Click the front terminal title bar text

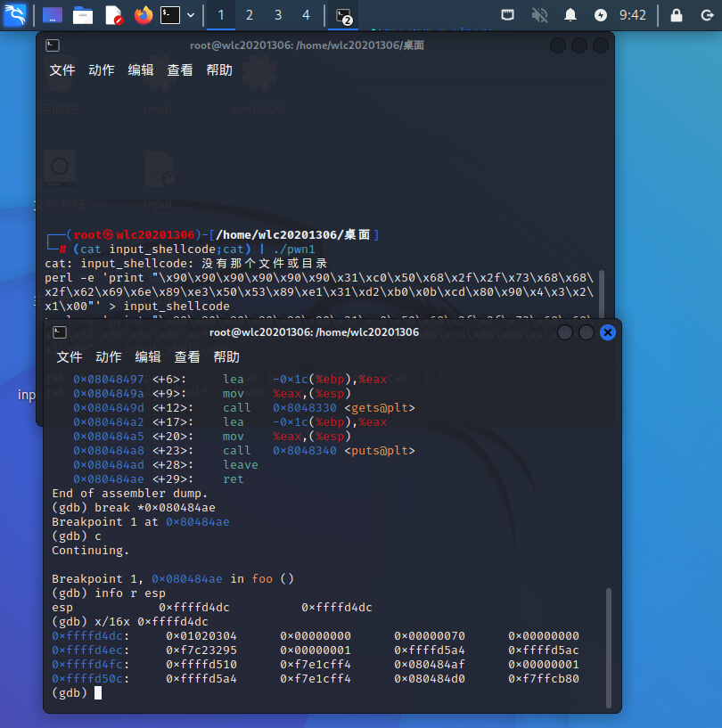[x=314, y=332]
